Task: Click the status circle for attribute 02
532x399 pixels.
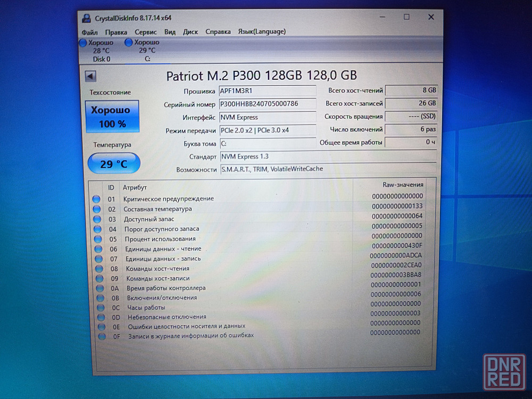Action: coord(97,209)
